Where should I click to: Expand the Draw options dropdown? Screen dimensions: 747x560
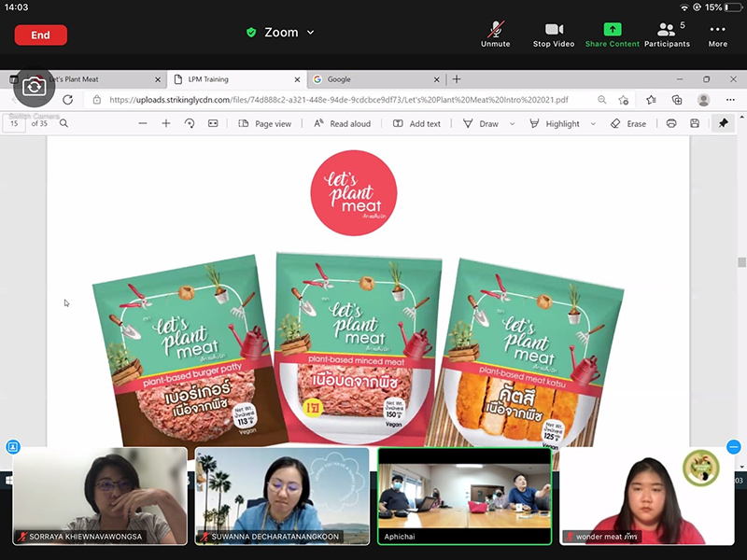(512, 124)
